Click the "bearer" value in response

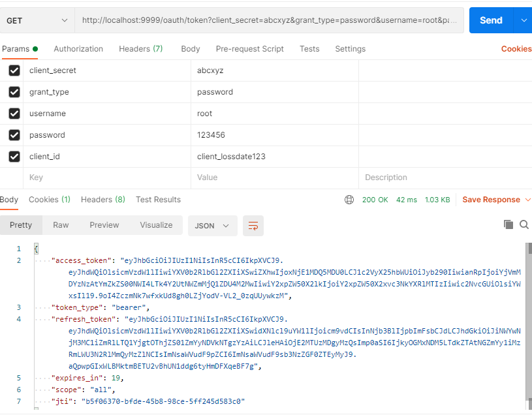point(129,307)
